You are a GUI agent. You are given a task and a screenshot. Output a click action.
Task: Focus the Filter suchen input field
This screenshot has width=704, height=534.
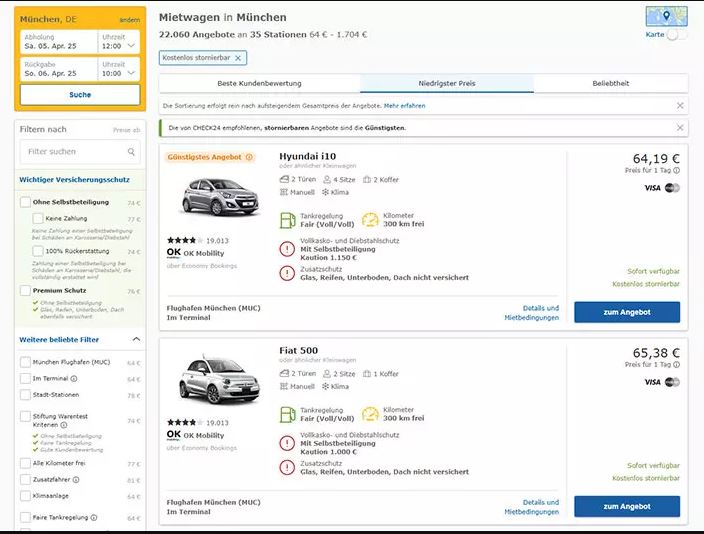click(x=80, y=152)
